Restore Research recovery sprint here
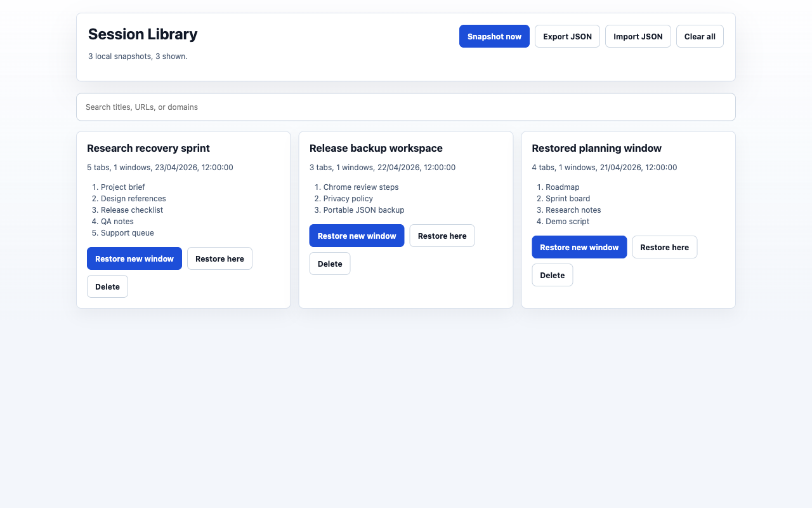Viewport: 812px width, 508px height. click(219, 258)
